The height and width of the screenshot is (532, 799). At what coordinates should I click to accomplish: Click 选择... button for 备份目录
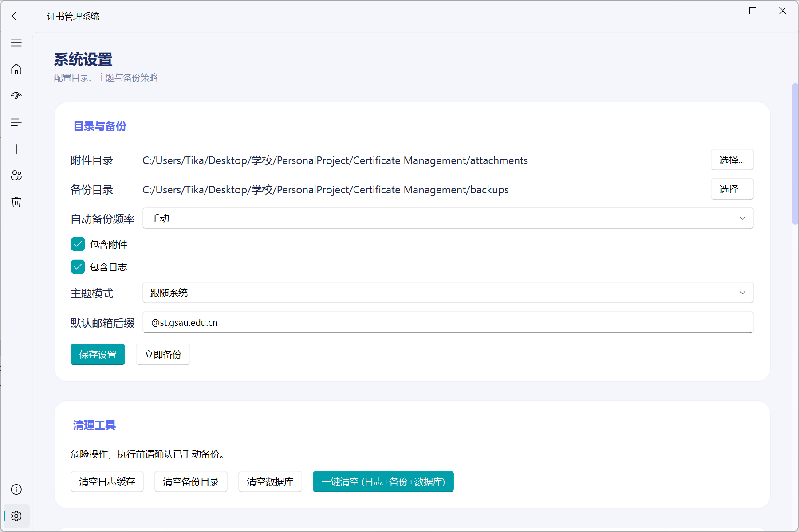pos(732,189)
